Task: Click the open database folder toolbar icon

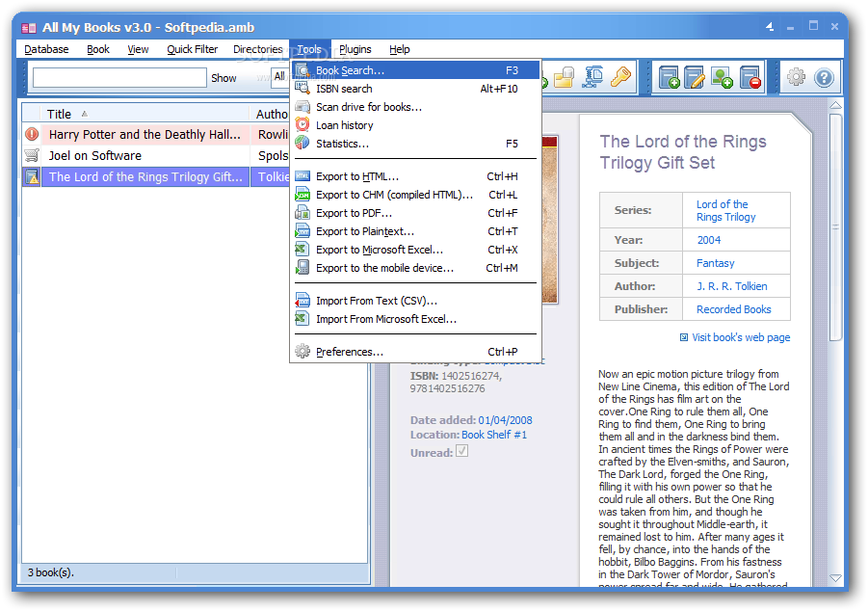Action: 565,77
